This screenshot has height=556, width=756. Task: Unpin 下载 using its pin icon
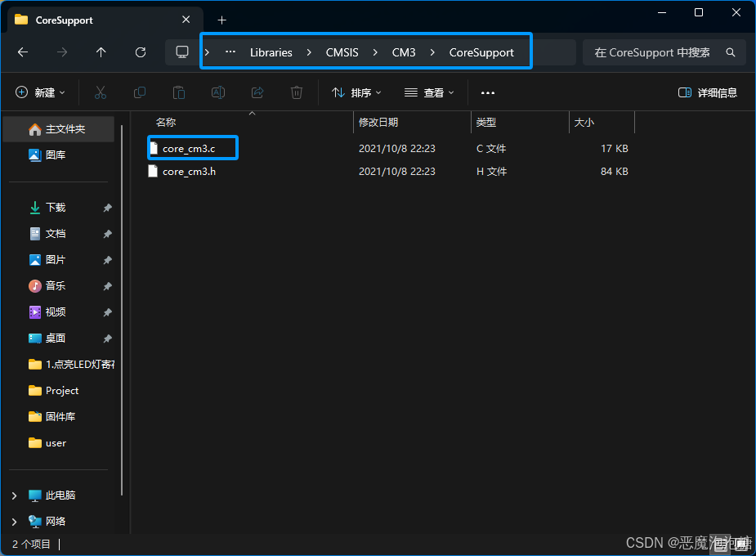pos(107,208)
